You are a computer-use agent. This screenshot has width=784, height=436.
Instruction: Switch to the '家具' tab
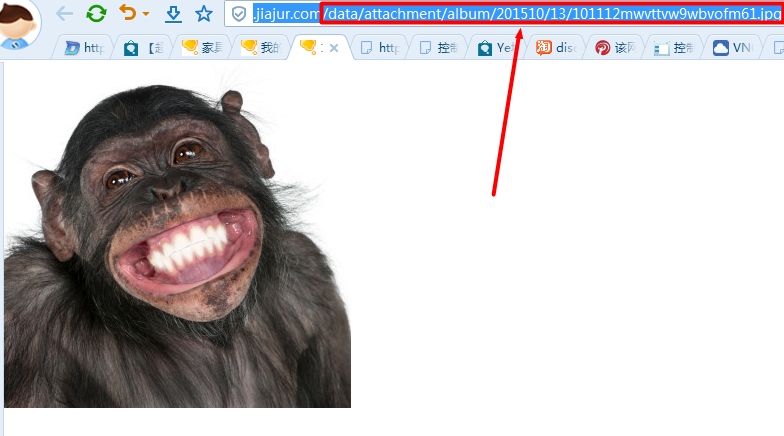point(202,48)
